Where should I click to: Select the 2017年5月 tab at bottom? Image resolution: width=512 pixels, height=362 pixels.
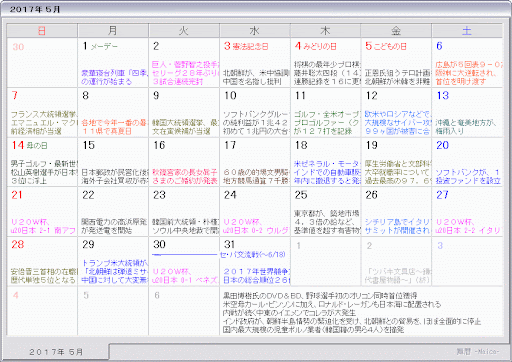(x=56, y=352)
